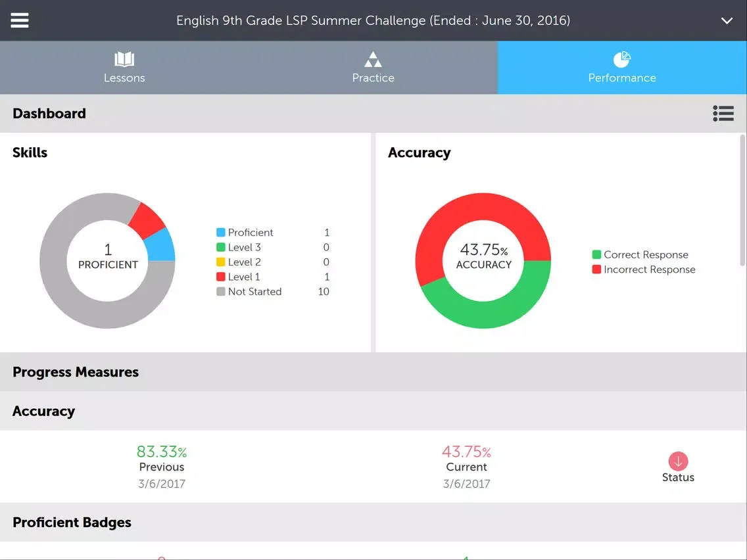This screenshot has height=560, width=747.
Task: Open the Practice tab
Action: 373,68
